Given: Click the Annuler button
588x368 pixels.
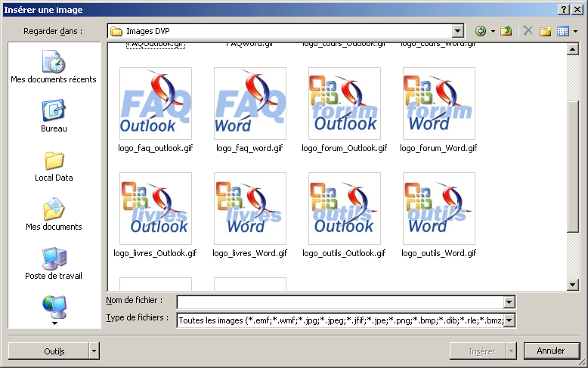Looking at the screenshot, I should (552, 351).
